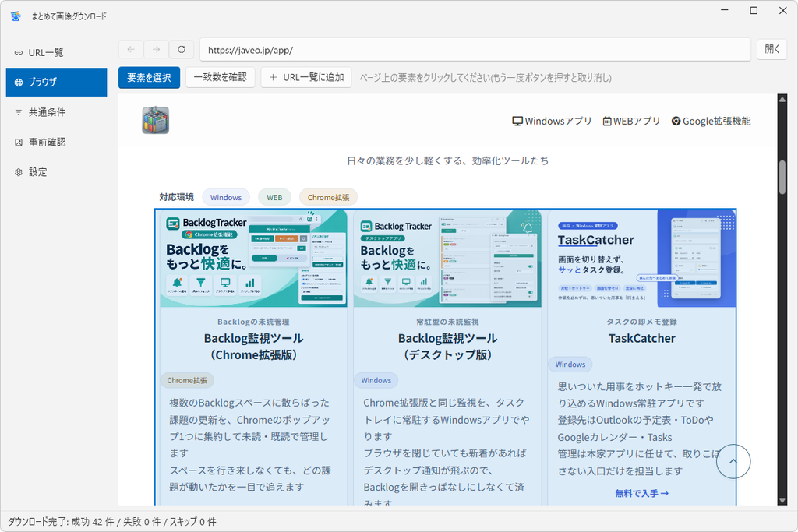Click the TaskCatcher banner image

(642, 259)
